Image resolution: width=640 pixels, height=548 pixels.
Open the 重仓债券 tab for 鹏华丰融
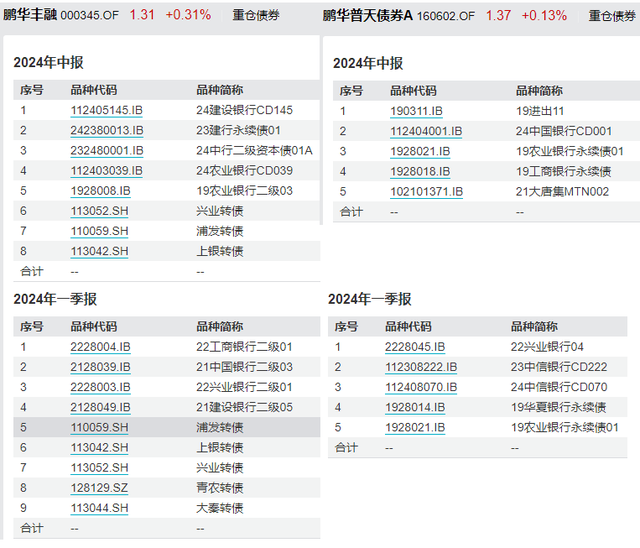[x=256, y=16]
